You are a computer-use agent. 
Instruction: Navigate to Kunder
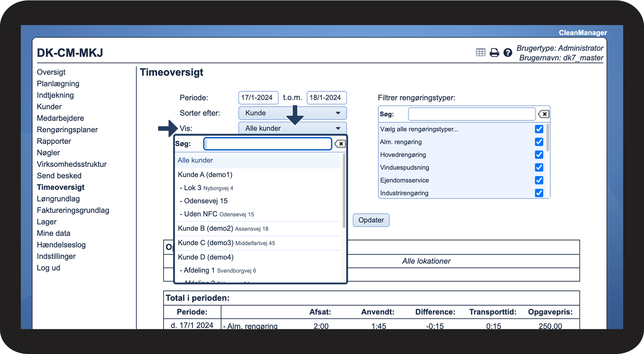click(49, 107)
